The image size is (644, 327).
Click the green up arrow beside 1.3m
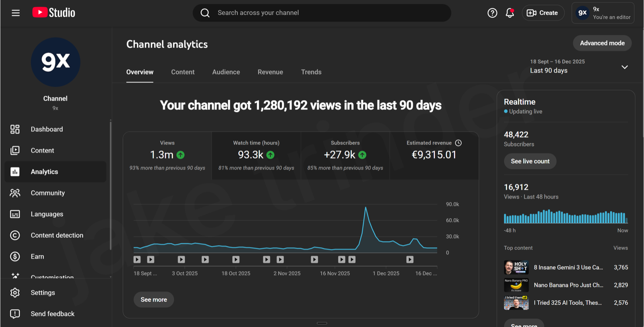(181, 155)
